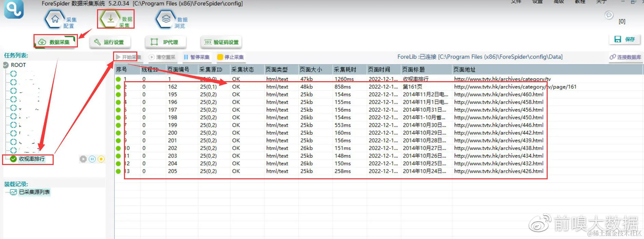Select URL ending archives/450.html
The image size is (644, 239).
[x=498, y=117]
